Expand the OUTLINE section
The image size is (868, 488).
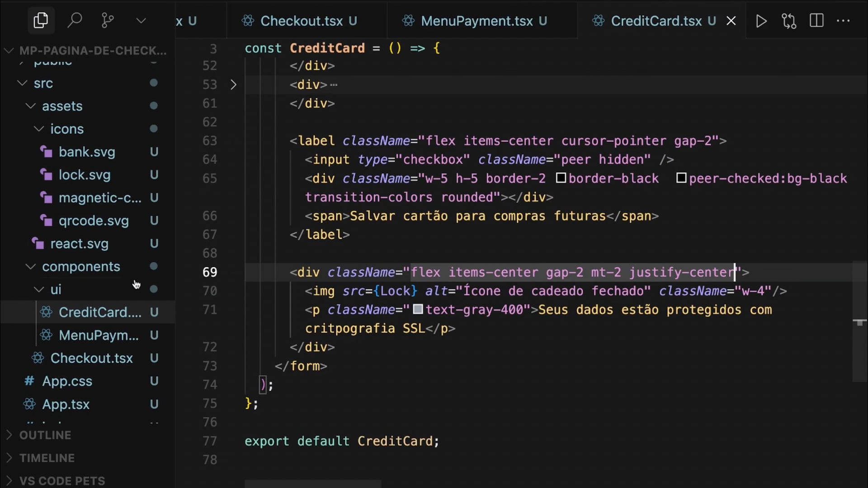pyautogui.click(x=45, y=435)
